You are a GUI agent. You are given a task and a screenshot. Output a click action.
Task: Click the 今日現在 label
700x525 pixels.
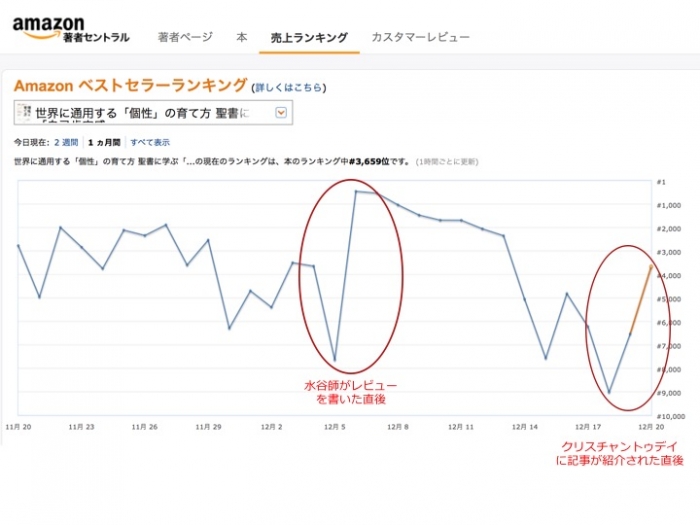click(31, 142)
